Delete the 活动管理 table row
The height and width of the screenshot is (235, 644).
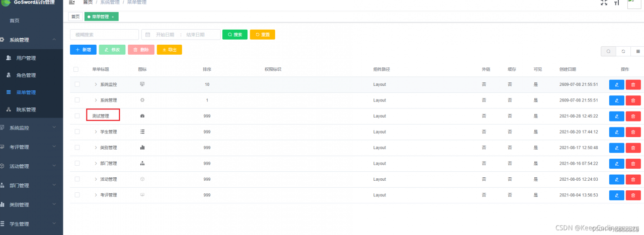[x=633, y=180]
